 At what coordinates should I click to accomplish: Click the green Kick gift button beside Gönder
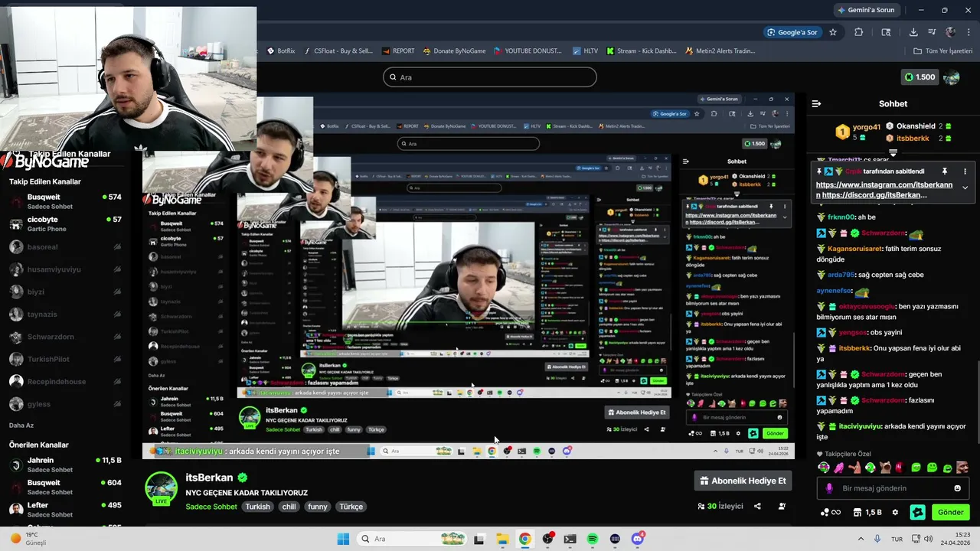coord(917,512)
